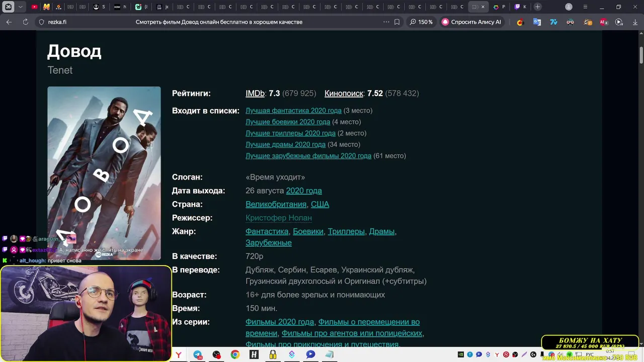This screenshot has height=362, width=644.
Task: Open Лучшие триллеры 2020 года list
Action: click(x=290, y=133)
